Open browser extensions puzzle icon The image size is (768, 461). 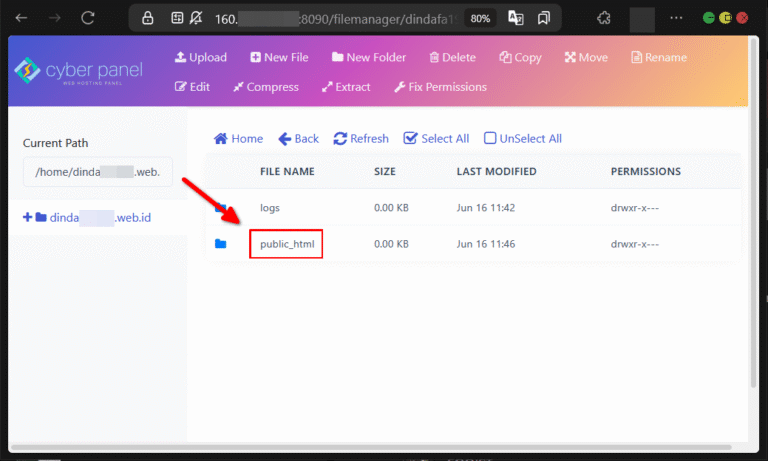(604, 19)
